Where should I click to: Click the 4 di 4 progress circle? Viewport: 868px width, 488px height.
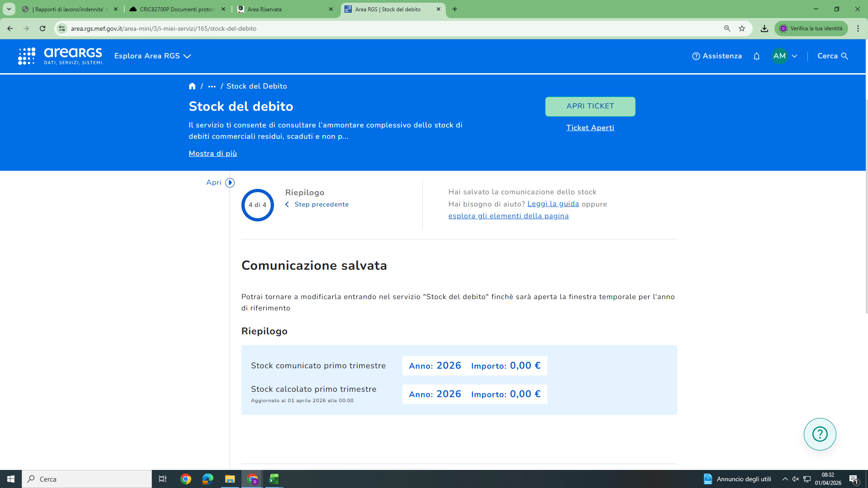tap(257, 205)
